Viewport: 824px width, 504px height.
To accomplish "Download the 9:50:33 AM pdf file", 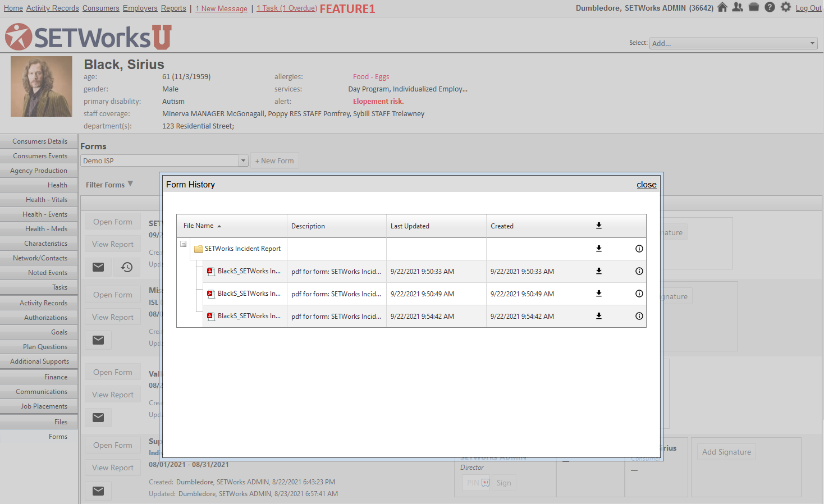I will 599,271.
